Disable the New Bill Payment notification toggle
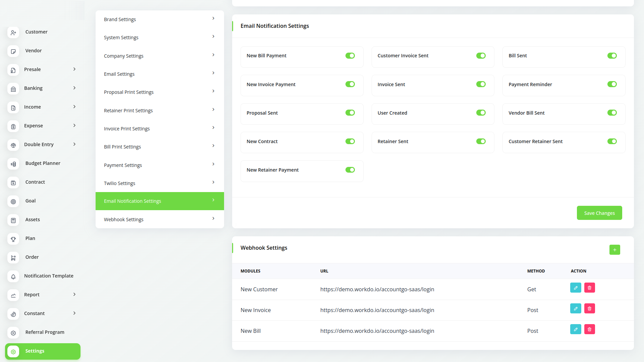Image resolution: width=644 pixels, height=362 pixels. point(350,56)
